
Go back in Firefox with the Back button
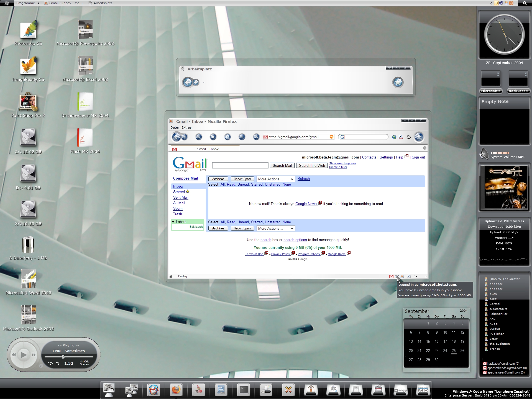tap(177, 137)
